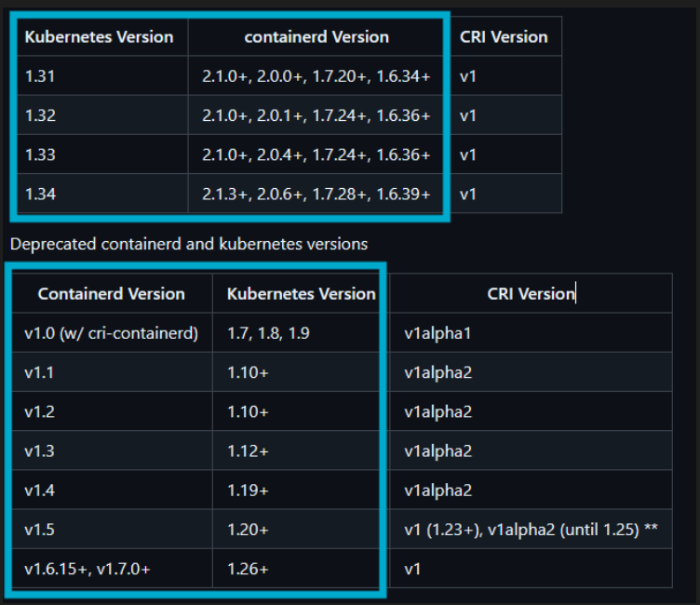Viewport: 700px width, 605px height.
Task: Click containerd cell '2.1.0+, 2.0.1+, 1.7.24+, 1.6.36+'
Action: [x=316, y=115]
